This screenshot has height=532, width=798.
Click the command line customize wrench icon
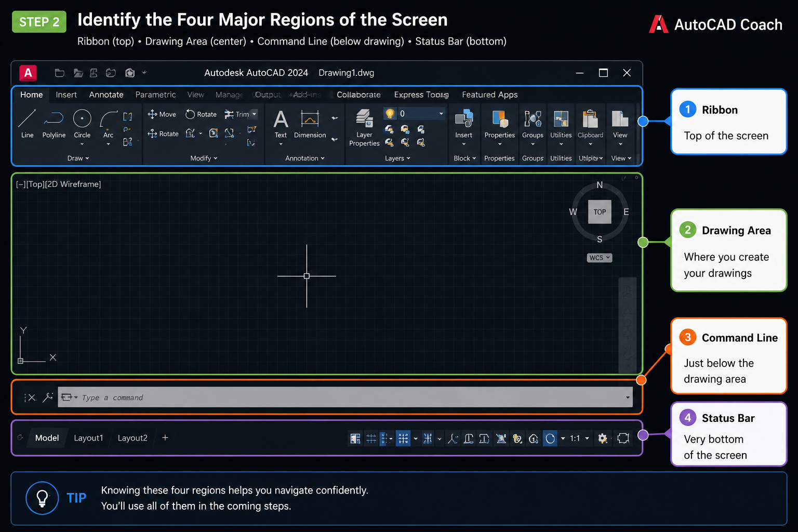tap(48, 397)
